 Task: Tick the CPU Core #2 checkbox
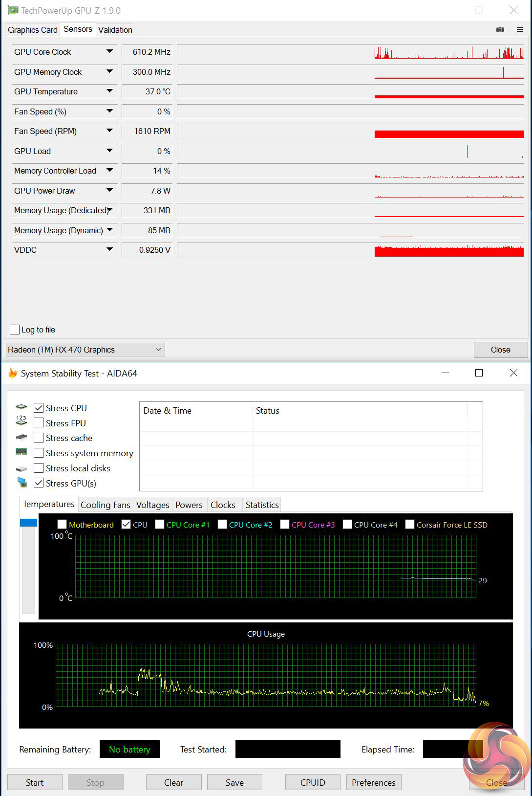coord(222,524)
